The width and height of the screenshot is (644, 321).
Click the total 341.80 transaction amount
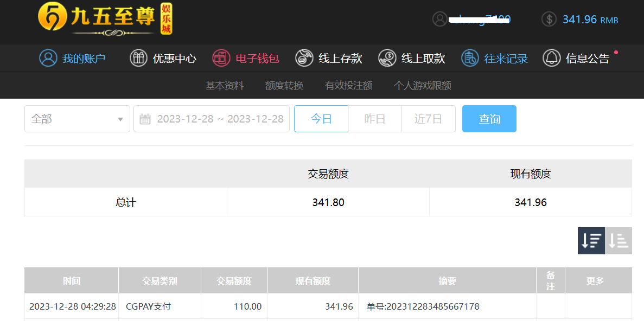click(x=328, y=202)
